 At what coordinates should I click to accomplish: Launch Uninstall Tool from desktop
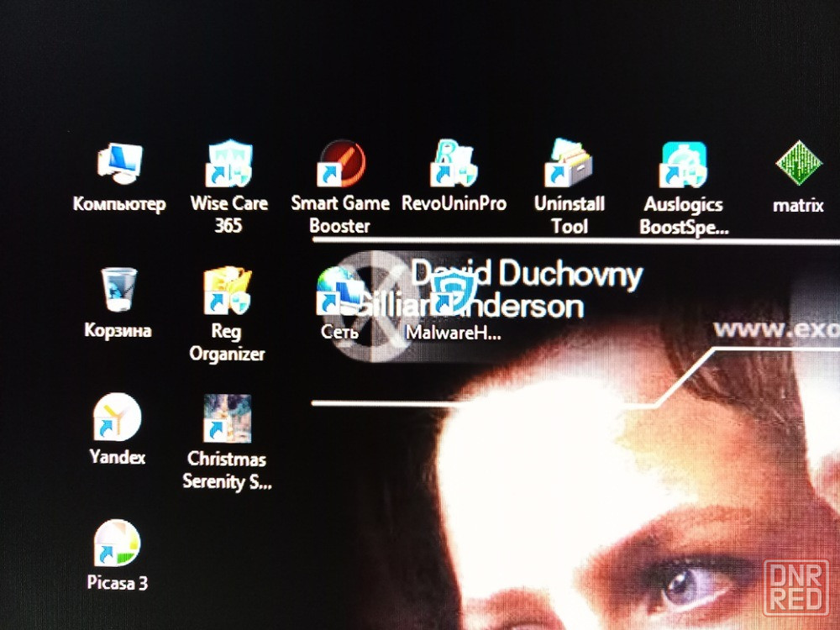click(x=570, y=162)
